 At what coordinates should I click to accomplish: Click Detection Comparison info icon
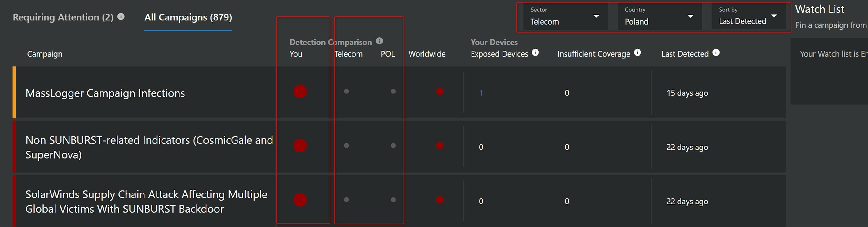pyautogui.click(x=379, y=41)
